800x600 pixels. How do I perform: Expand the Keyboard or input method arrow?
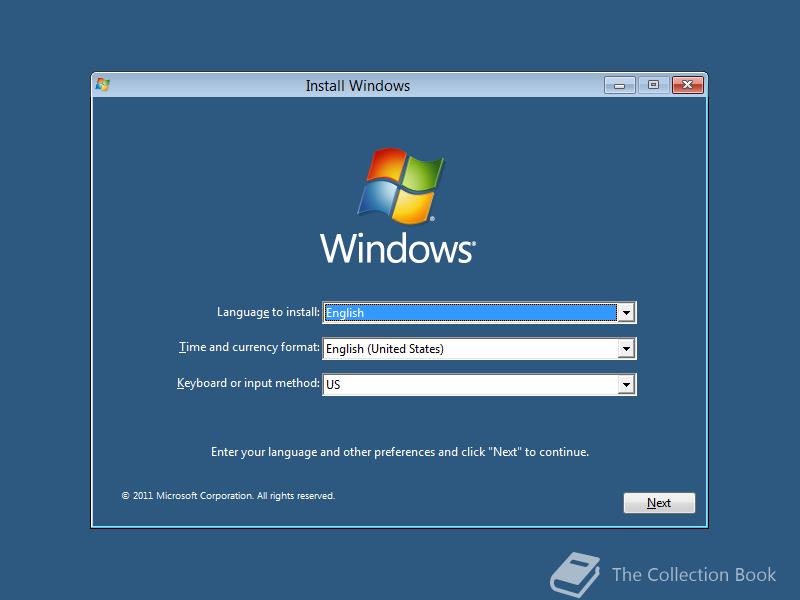point(626,385)
